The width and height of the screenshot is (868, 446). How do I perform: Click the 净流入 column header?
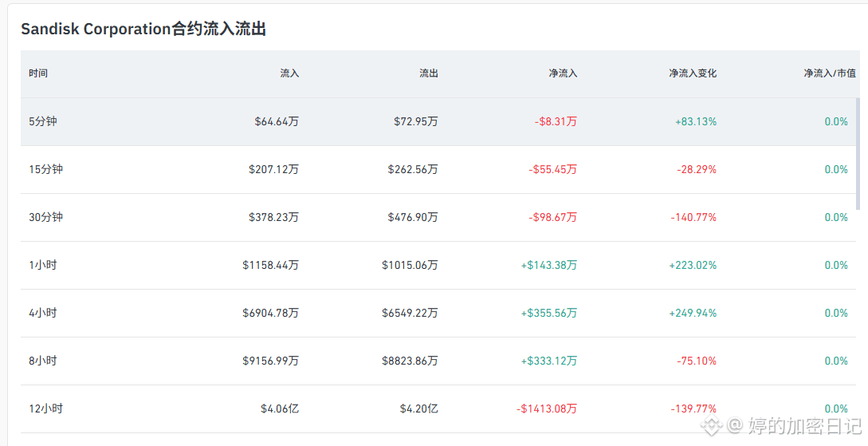(563, 73)
